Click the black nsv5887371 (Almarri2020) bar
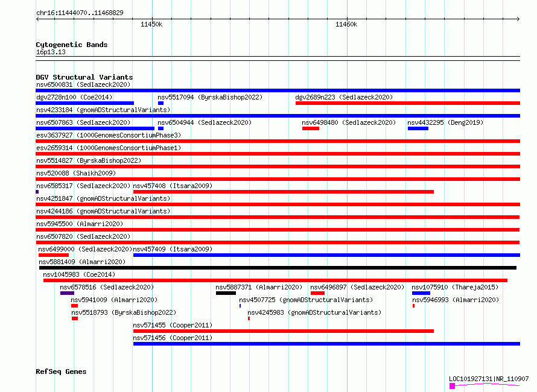537x392 pixels. click(x=226, y=293)
